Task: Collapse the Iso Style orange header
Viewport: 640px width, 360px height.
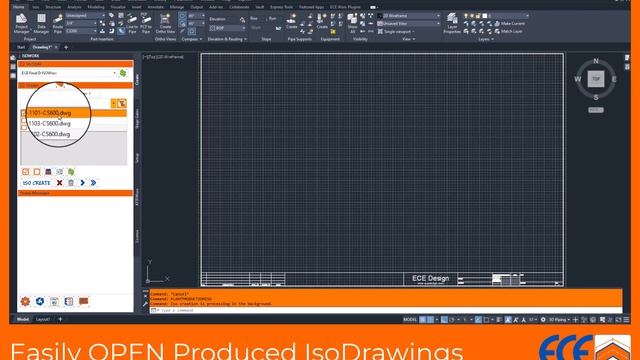Action: pyautogui.click(x=76, y=64)
